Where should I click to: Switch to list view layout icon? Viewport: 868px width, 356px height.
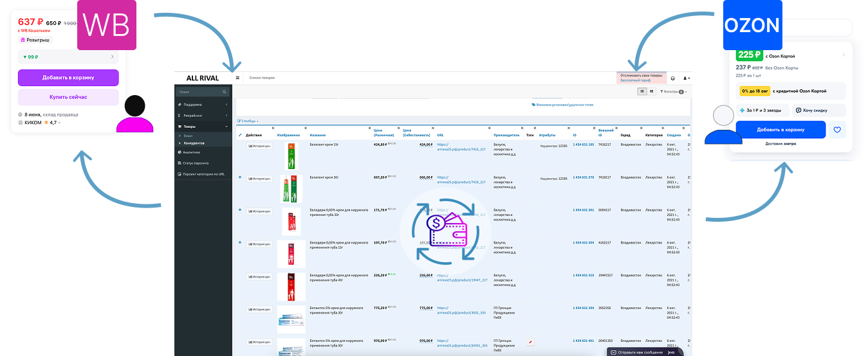642,92
